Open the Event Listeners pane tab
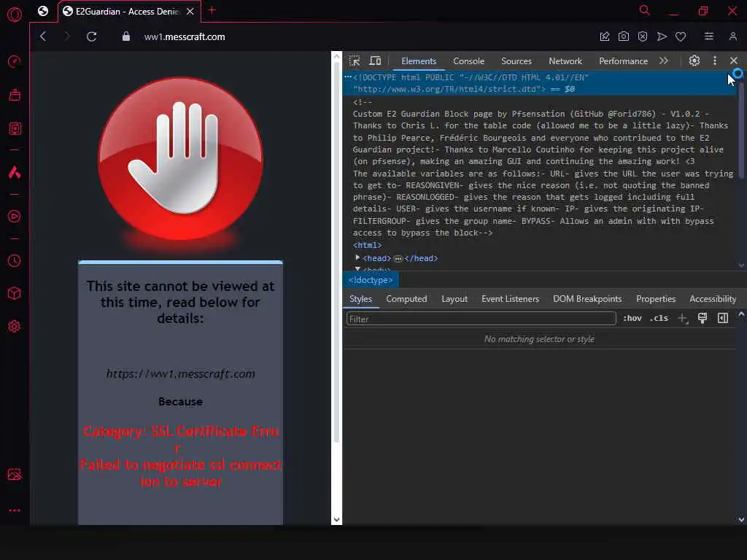The image size is (747, 560). click(510, 299)
